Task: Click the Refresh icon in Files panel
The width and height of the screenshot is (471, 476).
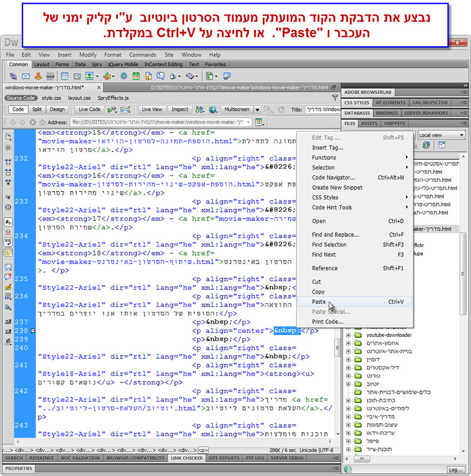Action: click(427, 145)
